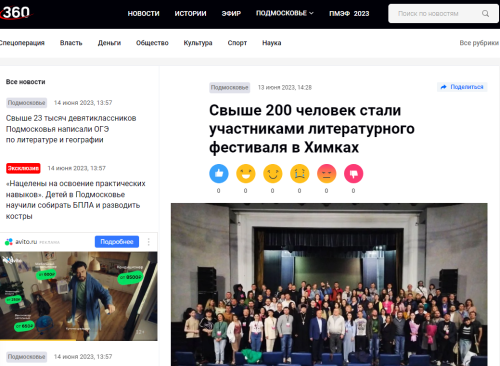Click the article date 13 июня 2023, 14:28

(285, 87)
